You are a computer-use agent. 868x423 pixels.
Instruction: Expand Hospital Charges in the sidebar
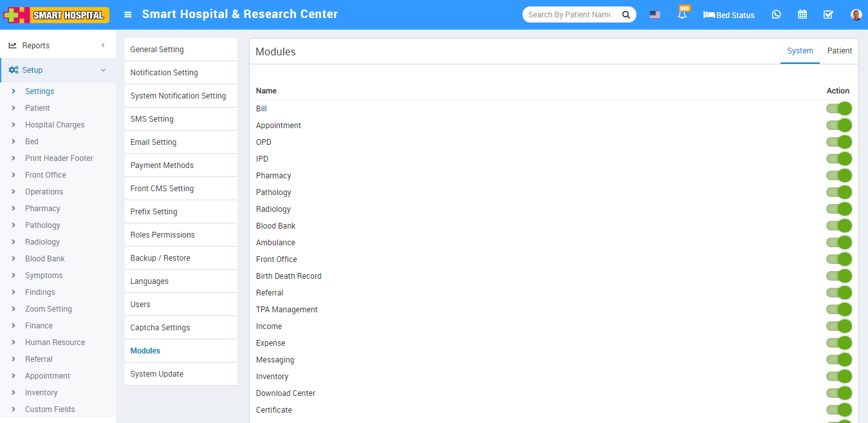(x=55, y=125)
